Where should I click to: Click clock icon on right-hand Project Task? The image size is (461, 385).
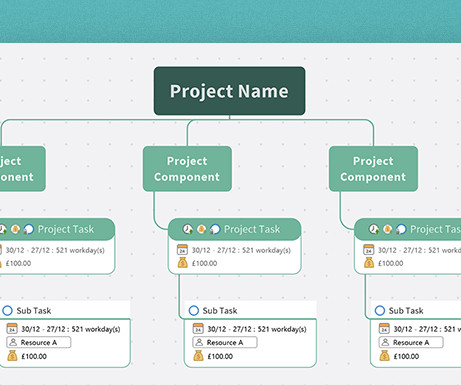point(374,229)
